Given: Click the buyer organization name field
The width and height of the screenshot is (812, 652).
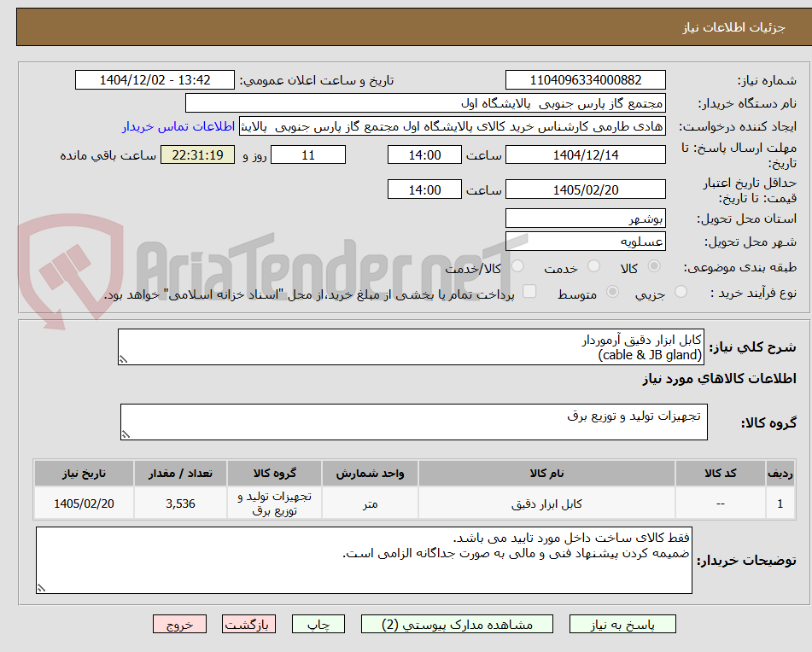Looking at the screenshot, I should 425,103.
